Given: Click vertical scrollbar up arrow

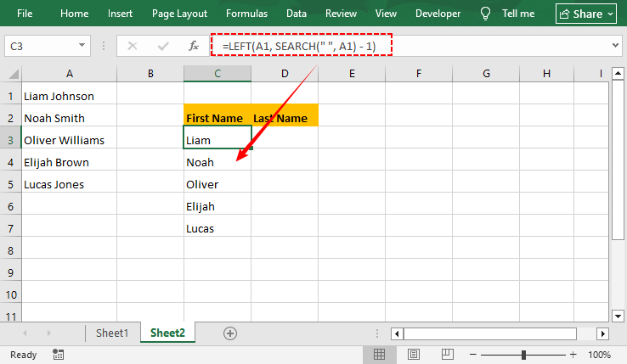Looking at the screenshot, I should pyautogui.click(x=618, y=73).
